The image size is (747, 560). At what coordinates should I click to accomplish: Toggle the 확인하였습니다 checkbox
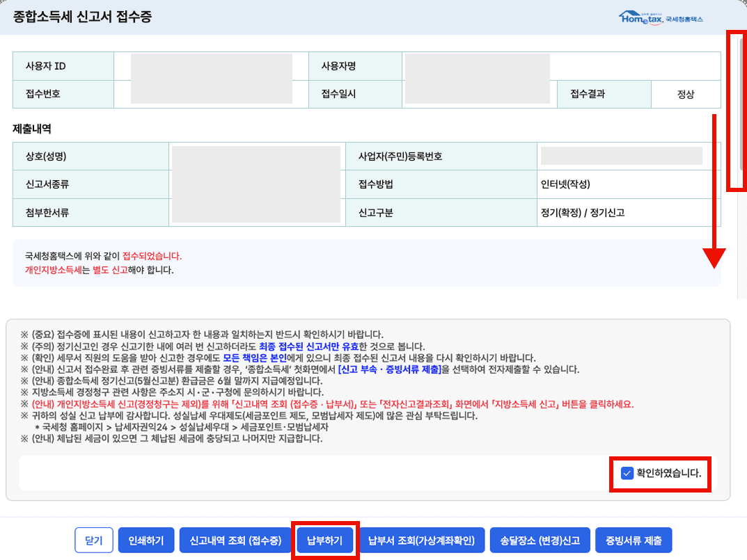tap(627, 474)
